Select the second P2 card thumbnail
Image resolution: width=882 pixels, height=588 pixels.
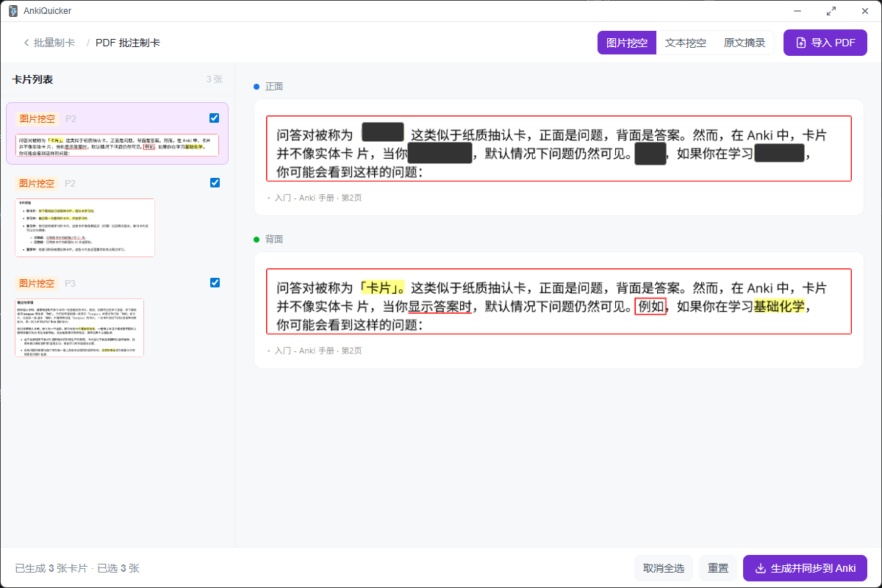point(85,228)
